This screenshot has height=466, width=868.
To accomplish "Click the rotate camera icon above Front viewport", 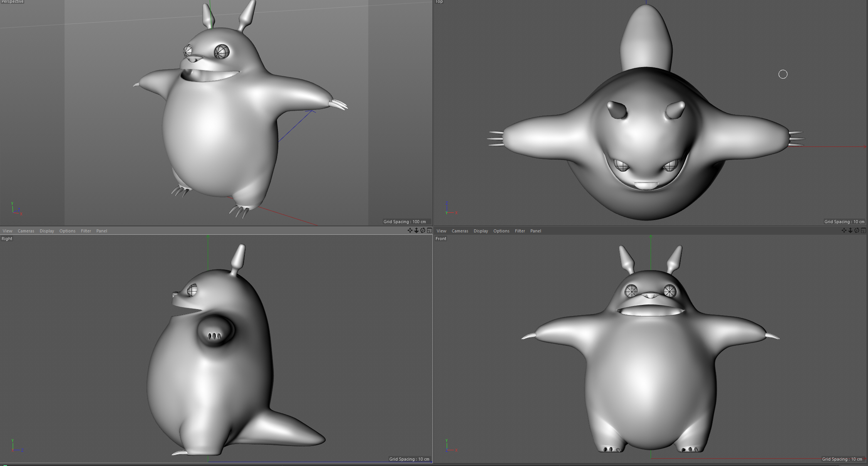I will (857, 230).
